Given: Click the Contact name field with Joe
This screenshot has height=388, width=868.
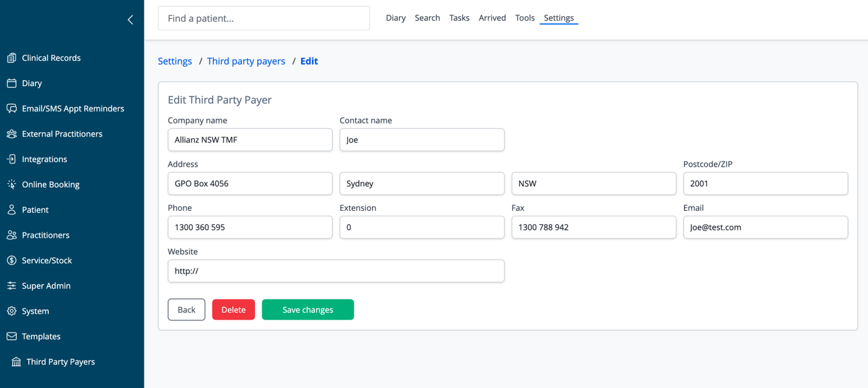Looking at the screenshot, I should 422,140.
